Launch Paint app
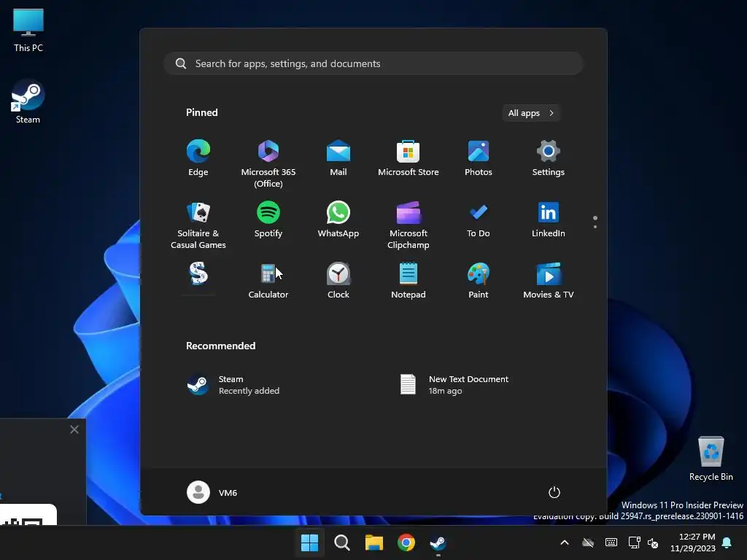This screenshot has height=560, width=747. [x=479, y=281]
